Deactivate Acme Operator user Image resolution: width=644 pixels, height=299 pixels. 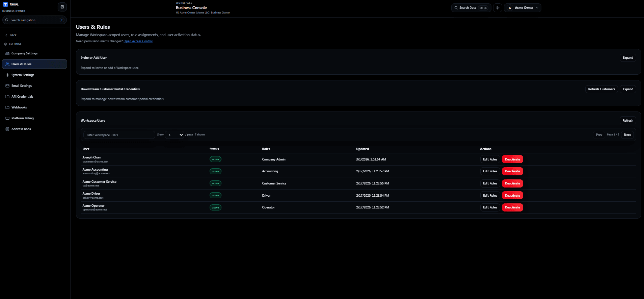click(512, 207)
